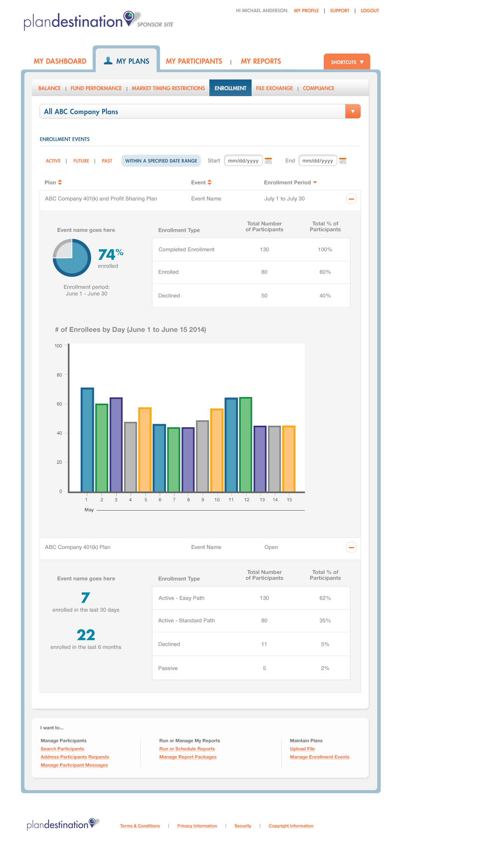Open the End date calendar icon
This screenshot has width=504, height=863.
(343, 161)
